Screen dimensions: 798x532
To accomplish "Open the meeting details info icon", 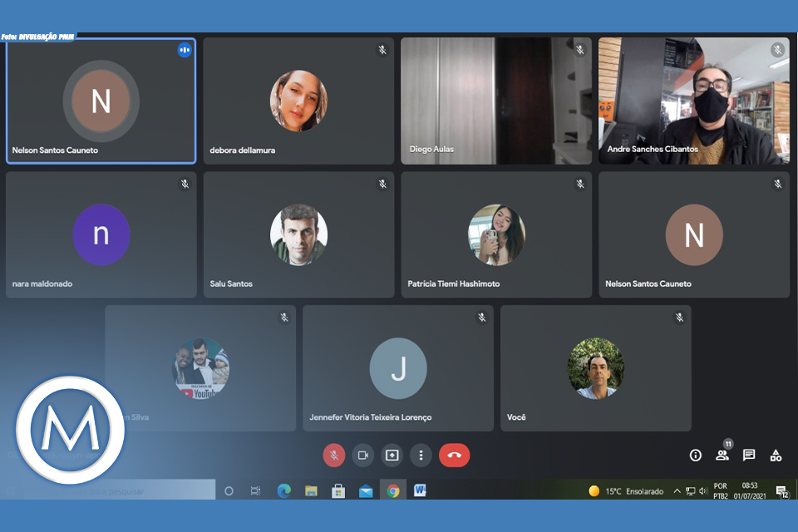I will [x=696, y=456].
